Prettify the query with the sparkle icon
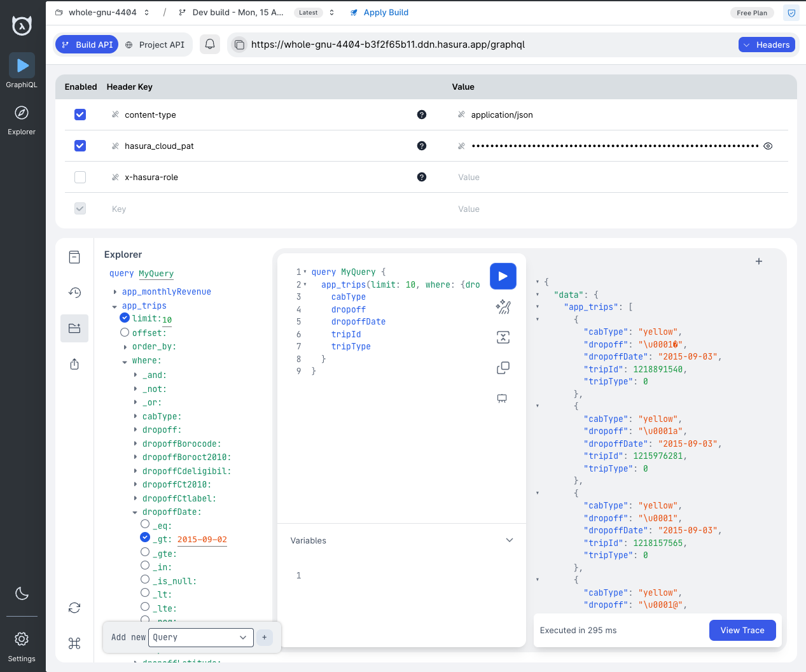 [503, 307]
